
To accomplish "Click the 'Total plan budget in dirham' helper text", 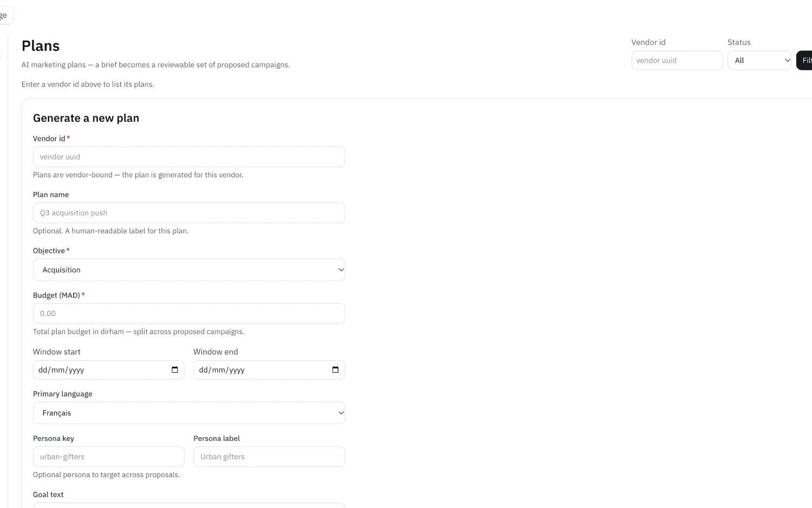I will (x=139, y=332).
